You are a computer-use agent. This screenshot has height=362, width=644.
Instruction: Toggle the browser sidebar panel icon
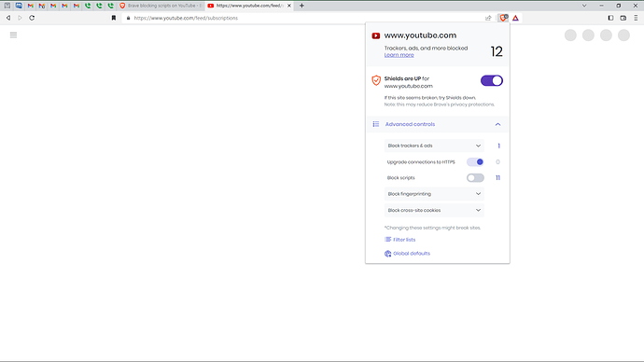click(x=610, y=18)
